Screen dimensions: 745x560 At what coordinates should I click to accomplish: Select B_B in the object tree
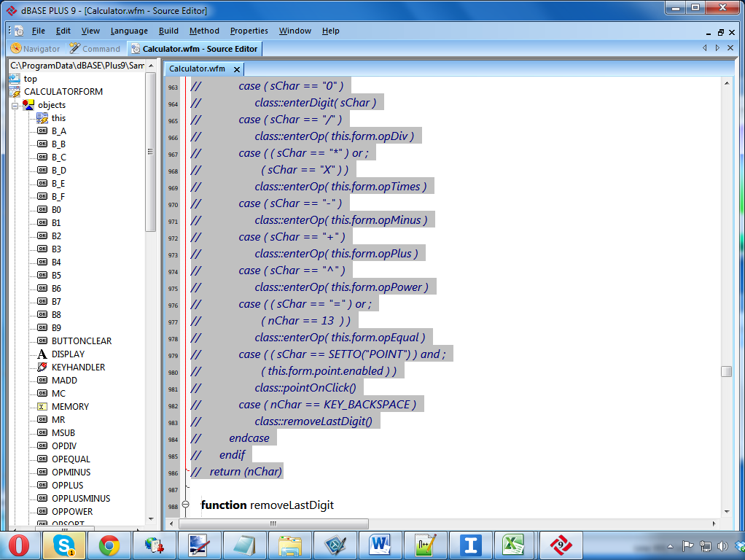coord(58,144)
